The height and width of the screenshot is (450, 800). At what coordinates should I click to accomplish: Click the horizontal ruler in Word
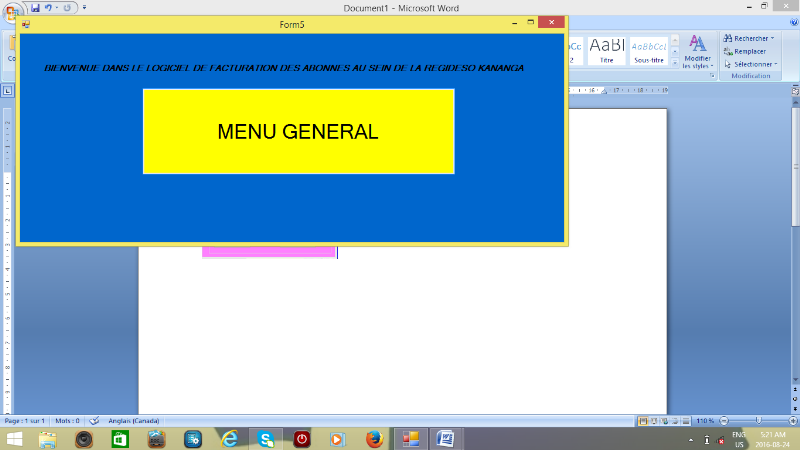pyautogui.click(x=618, y=90)
